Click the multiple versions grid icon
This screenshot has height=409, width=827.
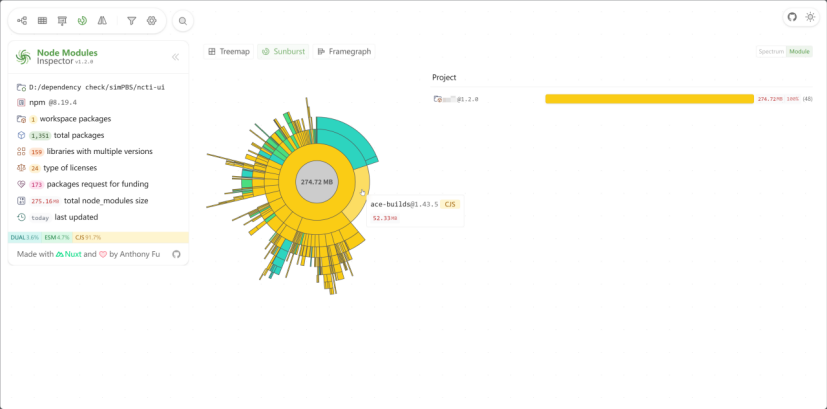(x=21, y=151)
